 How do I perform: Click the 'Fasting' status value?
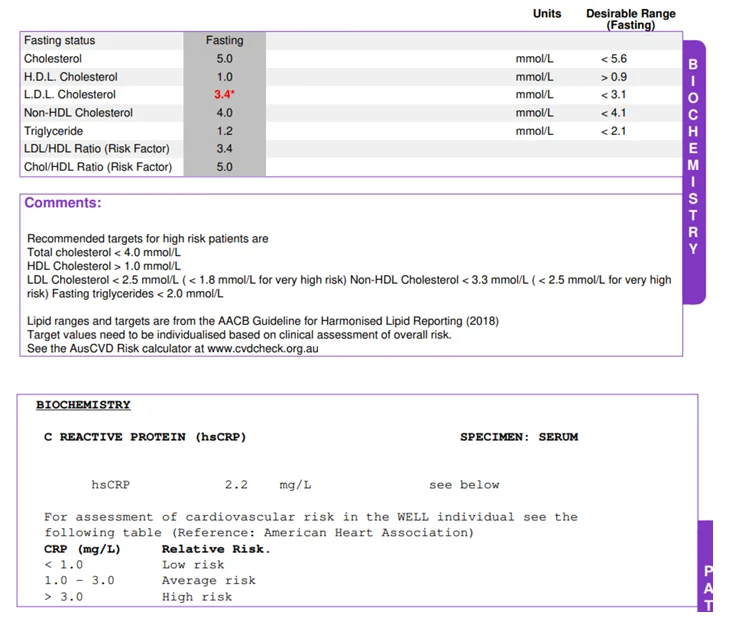(225, 41)
